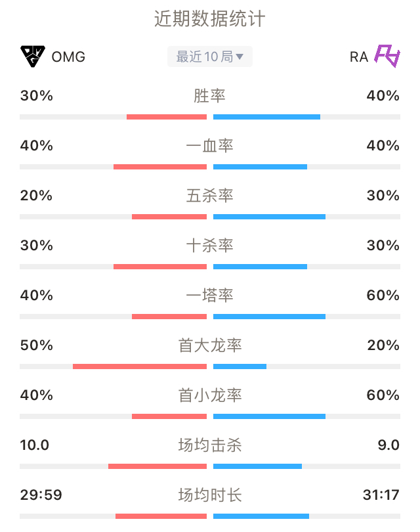Viewport: 420px width, 532px height.
Task: Click the 首小龙率 stat label
Action: coord(210,395)
